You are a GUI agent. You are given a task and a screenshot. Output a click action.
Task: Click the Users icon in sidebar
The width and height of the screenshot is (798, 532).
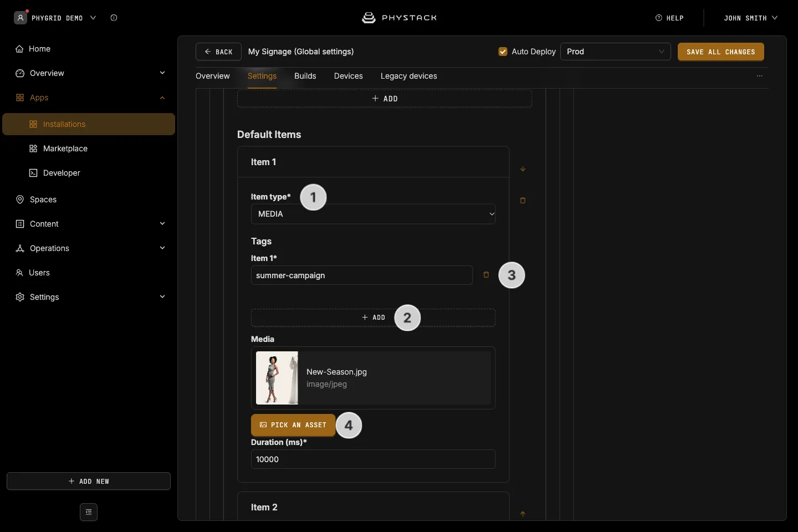(19, 273)
